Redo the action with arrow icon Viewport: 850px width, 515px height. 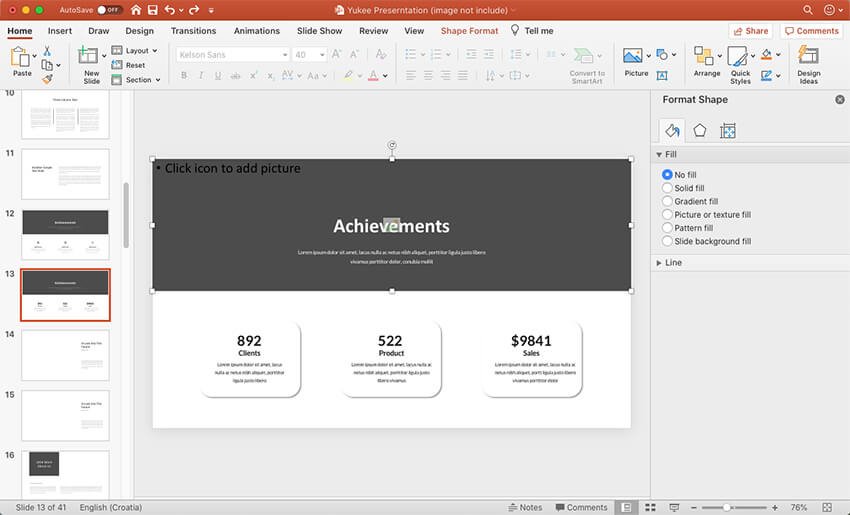194,10
